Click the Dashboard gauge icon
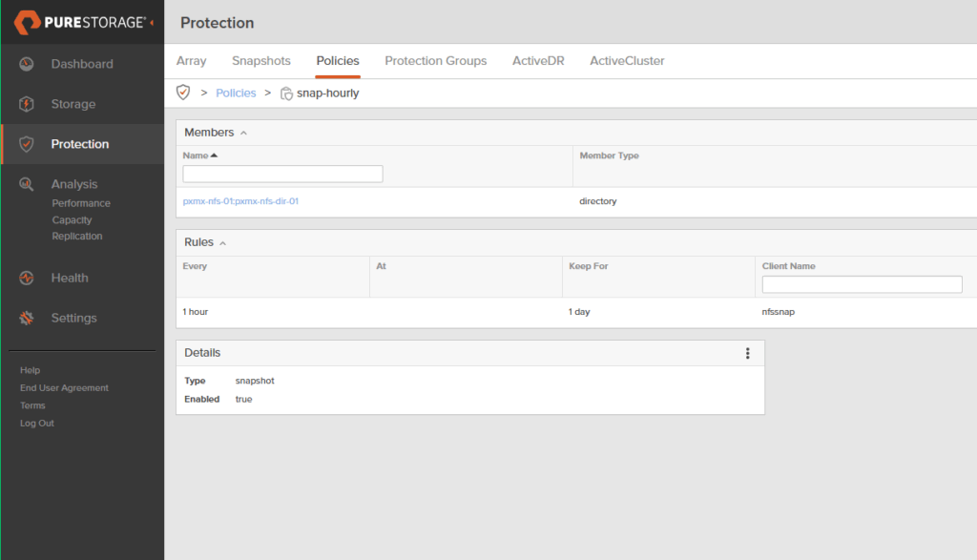 pyautogui.click(x=26, y=64)
